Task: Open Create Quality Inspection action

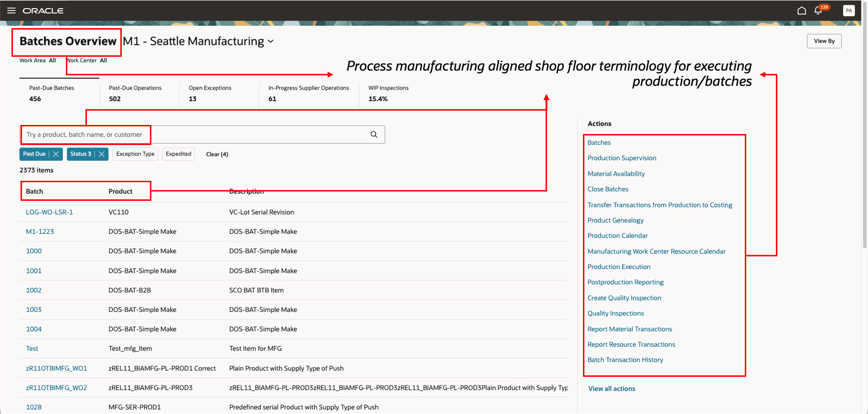Action: point(625,298)
